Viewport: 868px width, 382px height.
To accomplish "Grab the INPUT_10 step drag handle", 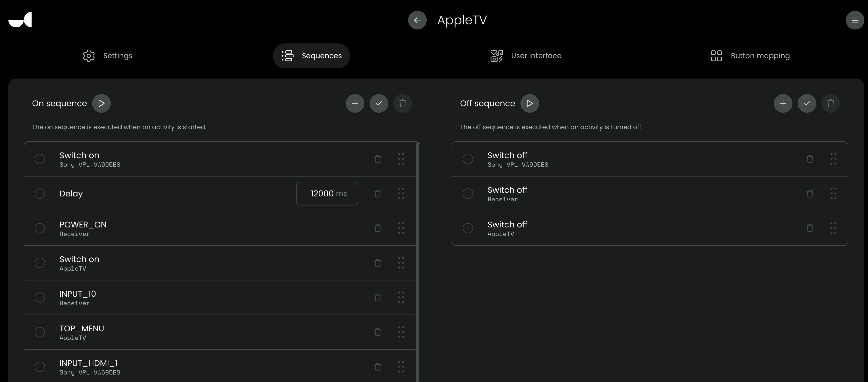I will point(401,297).
